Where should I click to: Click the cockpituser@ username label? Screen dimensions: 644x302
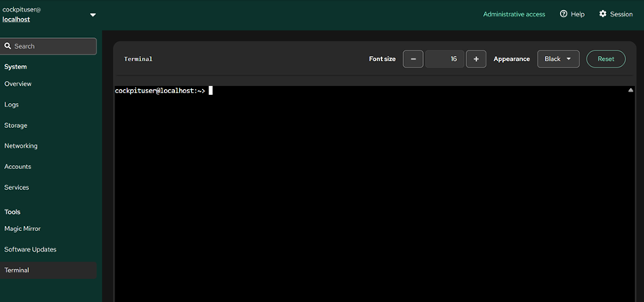pos(21,9)
